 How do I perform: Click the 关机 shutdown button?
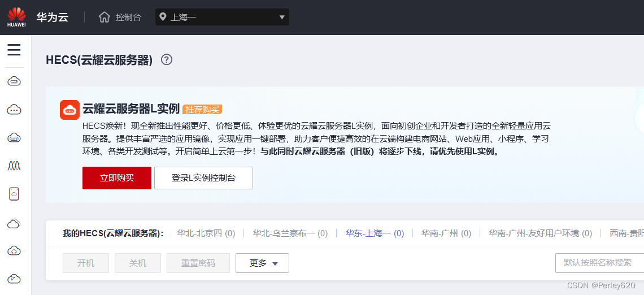[138, 263]
